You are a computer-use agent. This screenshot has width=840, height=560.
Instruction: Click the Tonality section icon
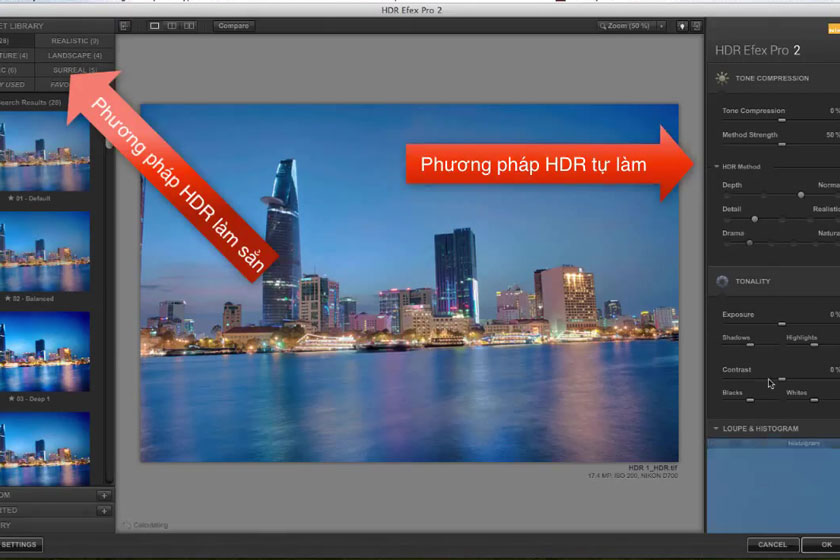(x=722, y=281)
